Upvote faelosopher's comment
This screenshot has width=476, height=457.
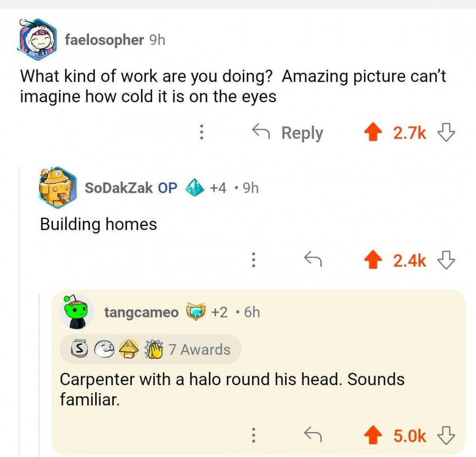click(x=373, y=133)
